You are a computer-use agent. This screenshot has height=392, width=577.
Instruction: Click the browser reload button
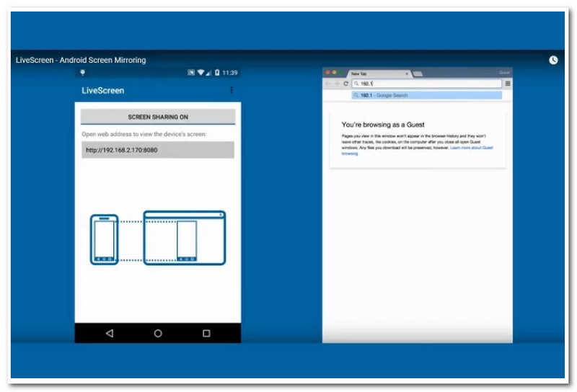pos(345,84)
